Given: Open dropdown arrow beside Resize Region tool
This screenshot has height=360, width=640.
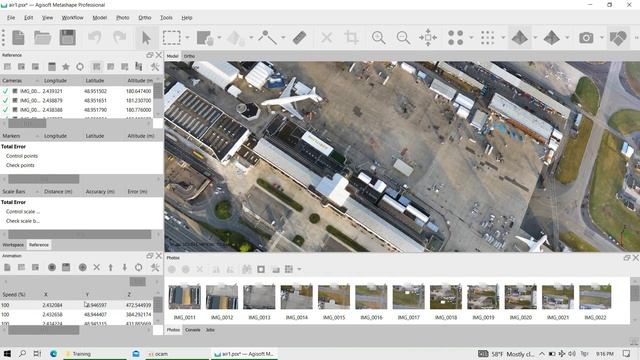Looking at the screenshot, I should coord(219,38).
